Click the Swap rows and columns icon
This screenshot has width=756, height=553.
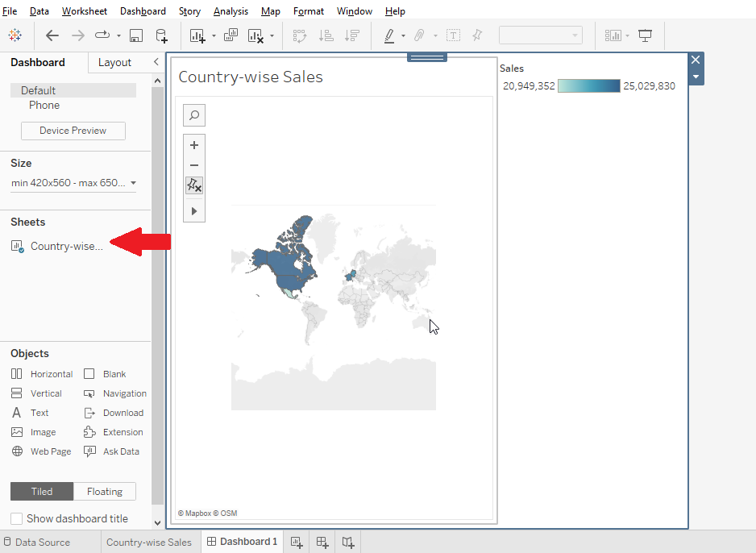coord(299,35)
